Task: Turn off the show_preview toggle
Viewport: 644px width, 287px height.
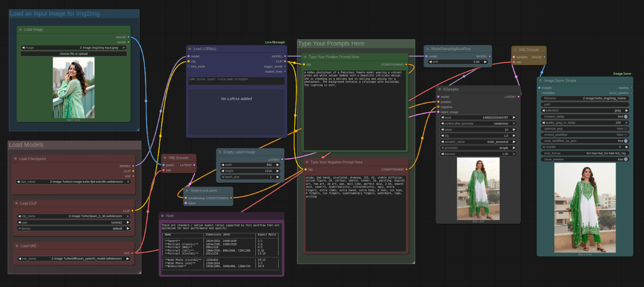Action: click(x=626, y=159)
